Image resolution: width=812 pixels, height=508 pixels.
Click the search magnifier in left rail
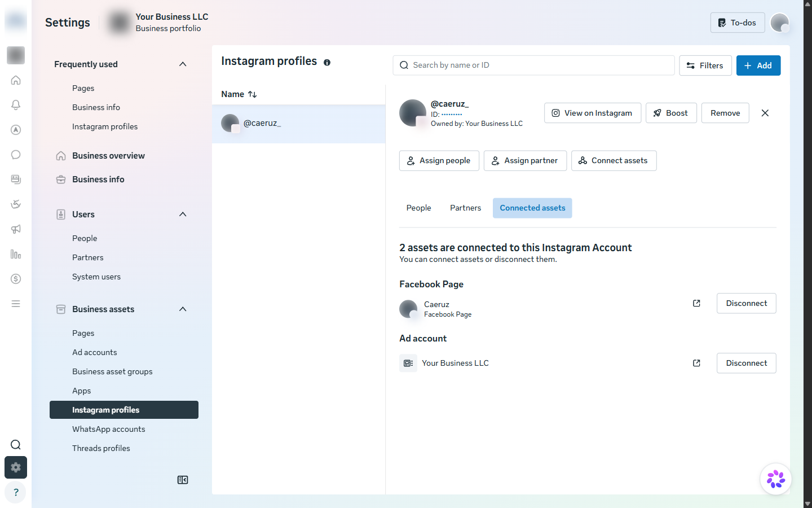pos(16,445)
